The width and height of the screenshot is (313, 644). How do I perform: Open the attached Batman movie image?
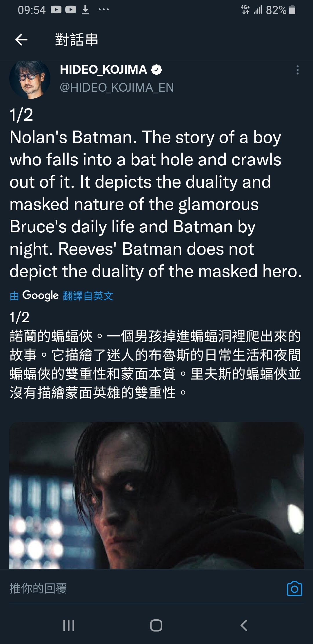(156, 495)
